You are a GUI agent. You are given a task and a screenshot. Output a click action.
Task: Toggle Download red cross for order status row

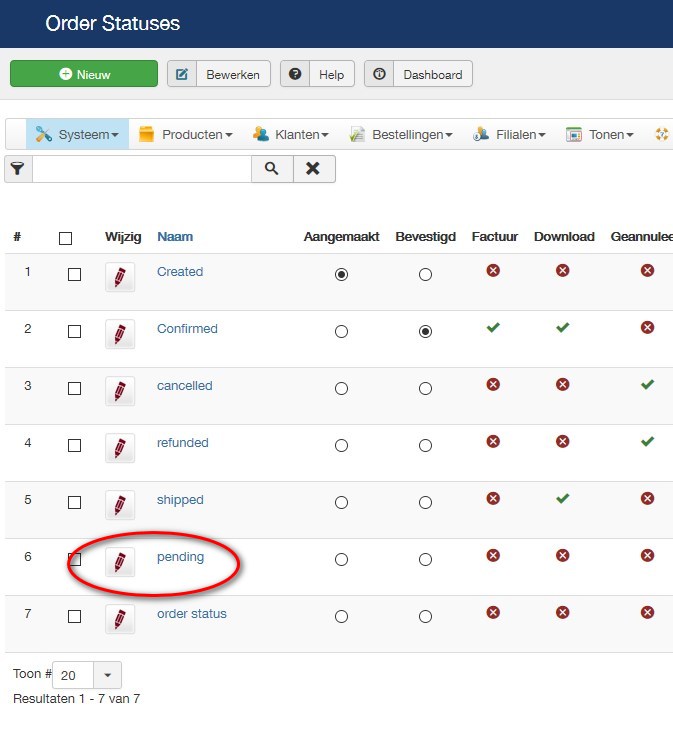point(563,613)
